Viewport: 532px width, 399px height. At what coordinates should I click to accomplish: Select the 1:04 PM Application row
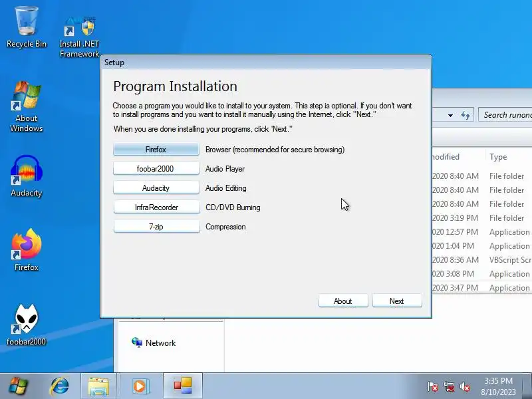click(x=481, y=245)
